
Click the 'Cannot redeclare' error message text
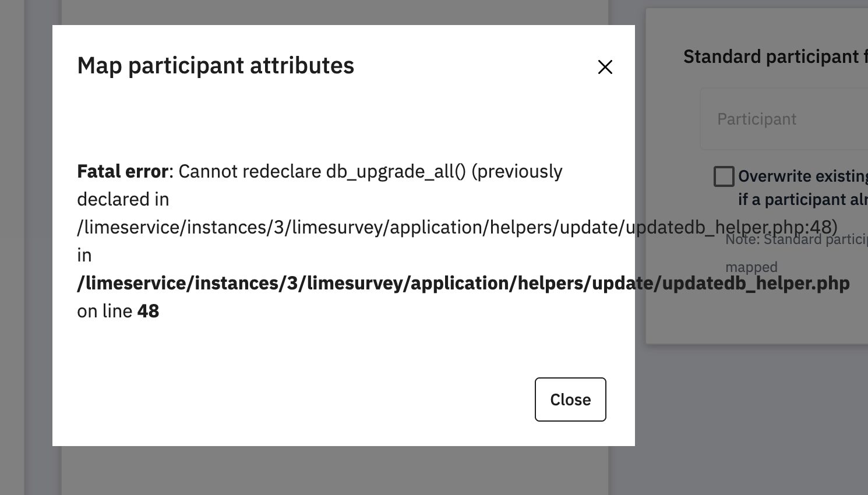(249, 171)
